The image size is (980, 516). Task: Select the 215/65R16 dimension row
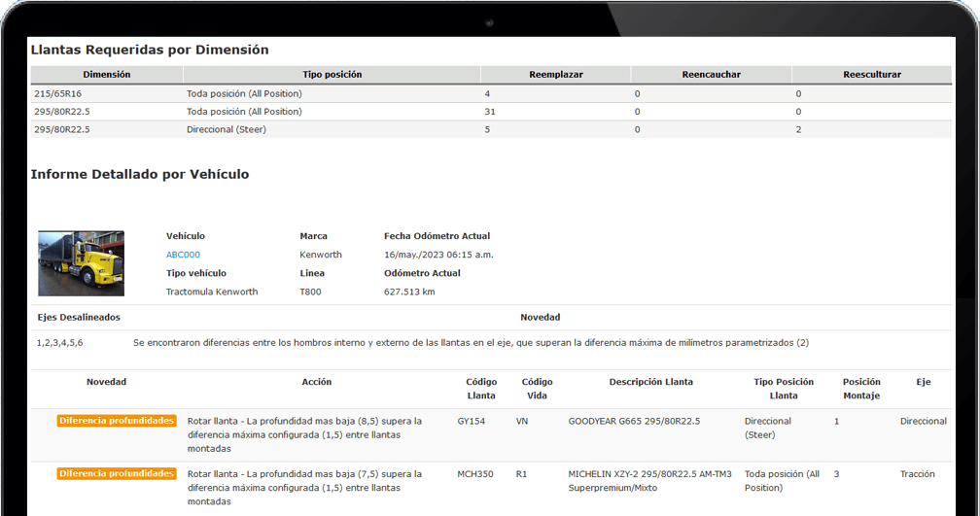point(57,94)
